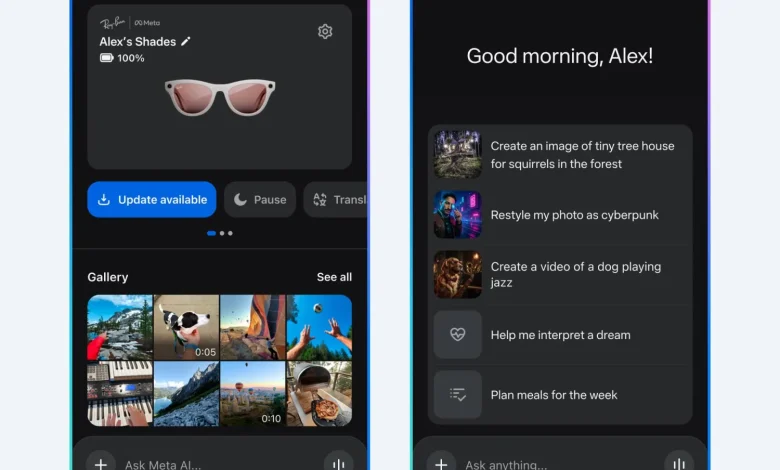This screenshot has height=470, width=780.
Task: Select the tiny tree house image suggestion
Action: [560, 155]
